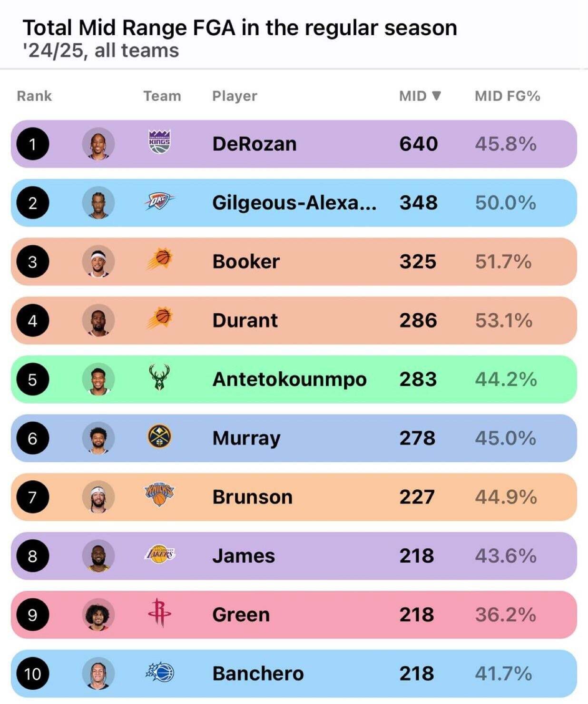The width and height of the screenshot is (588, 704).
Task: Click the New York Knicks logo
Action: [159, 495]
